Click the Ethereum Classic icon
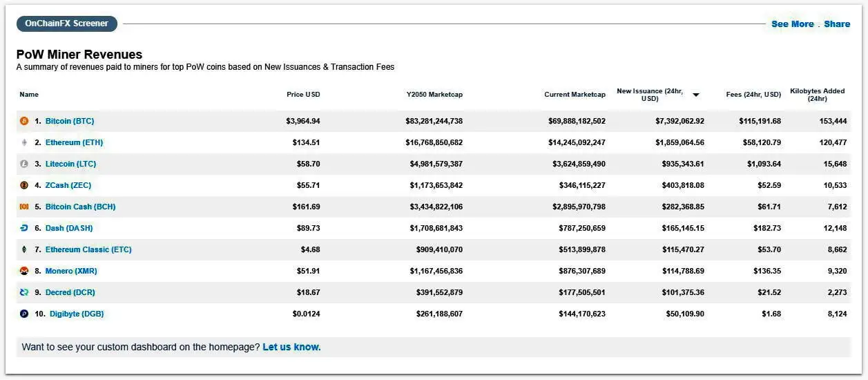 [x=24, y=249]
